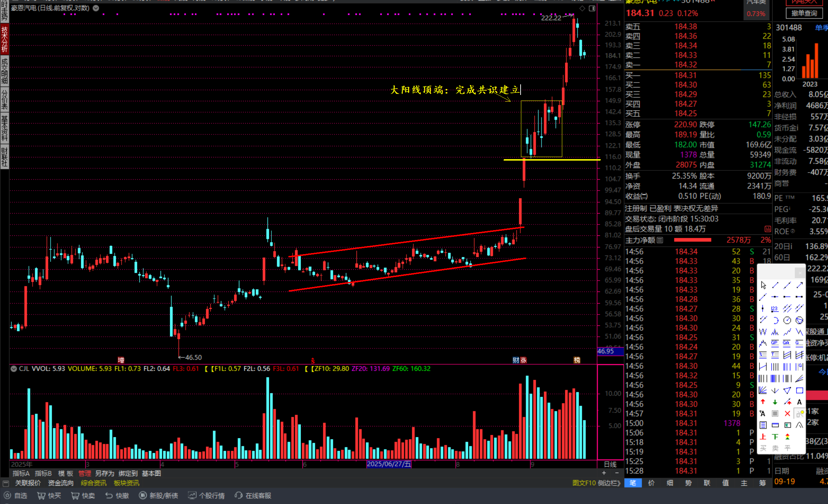This screenshot has height=504, width=828.
Task: Open the 指标A indicator tab
Action: click(21, 474)
